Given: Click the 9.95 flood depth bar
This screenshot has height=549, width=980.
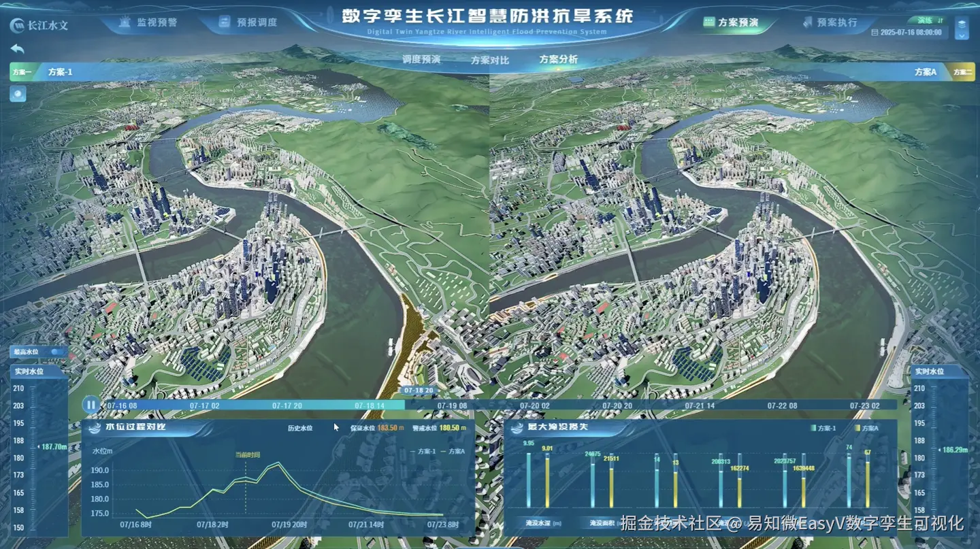Looking at the screenshot, I should [x=529, y=480].
